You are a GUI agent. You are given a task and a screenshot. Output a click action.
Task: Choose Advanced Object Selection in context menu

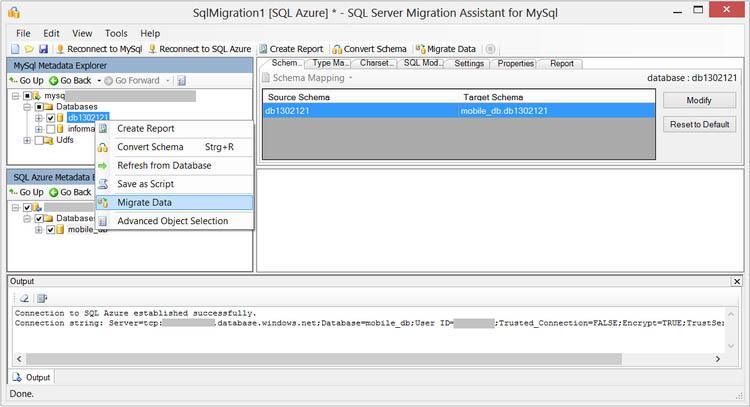pos(174,221)
